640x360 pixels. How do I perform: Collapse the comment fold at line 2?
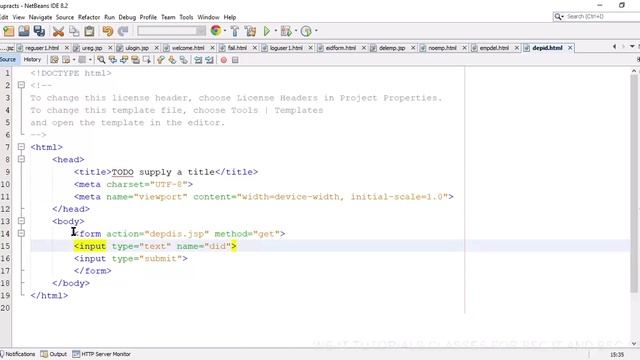(21, 85)
